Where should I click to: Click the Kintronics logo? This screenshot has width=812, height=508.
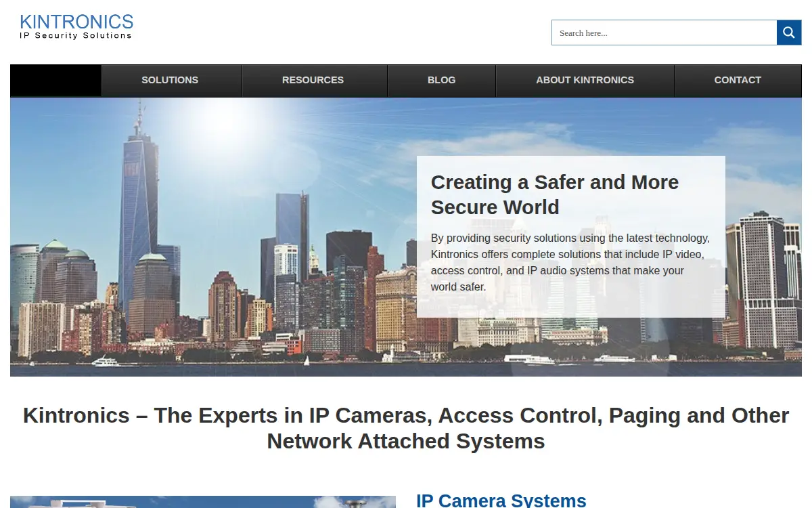(76, 26)
